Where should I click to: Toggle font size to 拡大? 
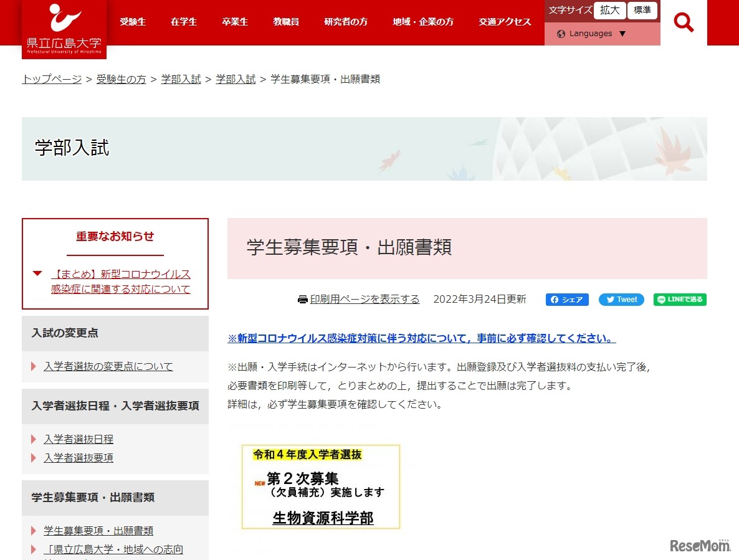[609, 10]
